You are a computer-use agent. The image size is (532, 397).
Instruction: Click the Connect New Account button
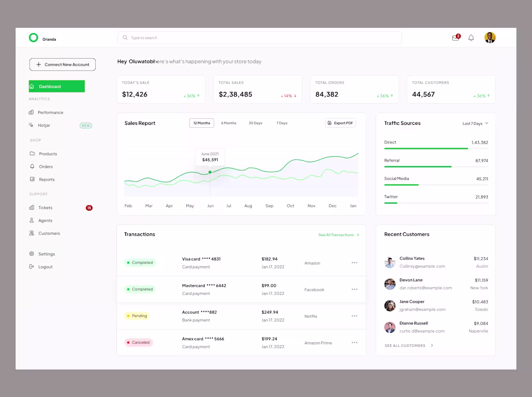pos(62,64)
